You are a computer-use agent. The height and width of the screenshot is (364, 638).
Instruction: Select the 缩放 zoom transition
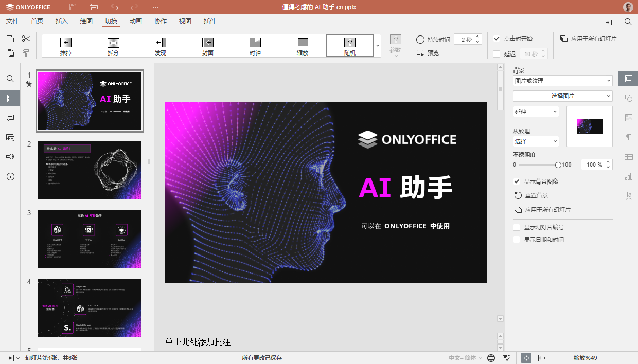(303, 46)
